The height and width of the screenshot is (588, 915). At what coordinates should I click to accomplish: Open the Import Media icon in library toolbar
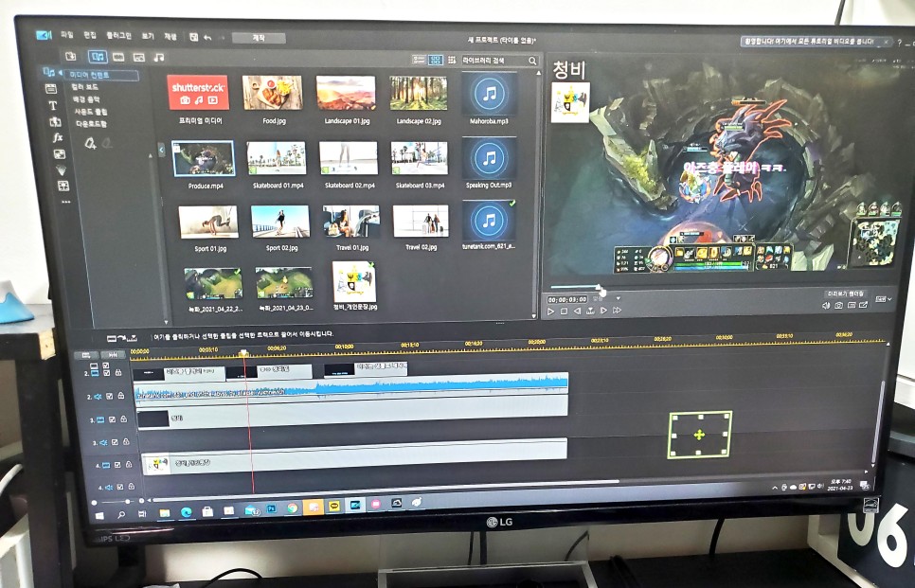click(71, 57)
